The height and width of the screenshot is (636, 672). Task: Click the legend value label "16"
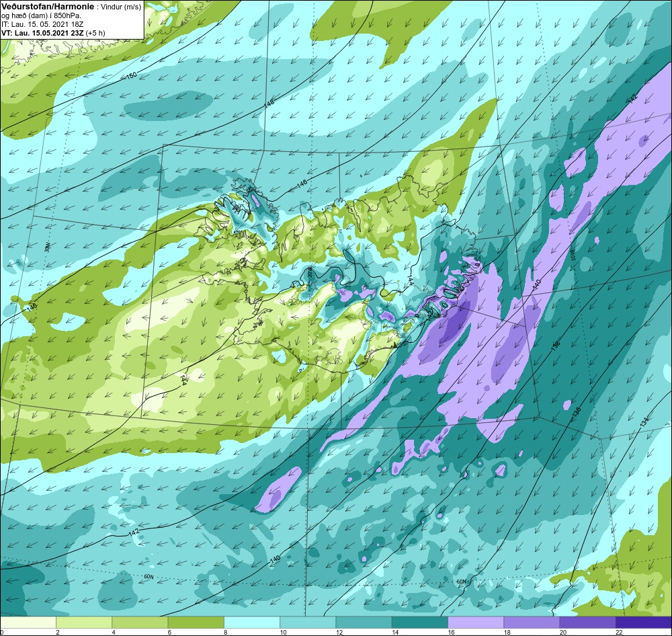click(451, 632)
